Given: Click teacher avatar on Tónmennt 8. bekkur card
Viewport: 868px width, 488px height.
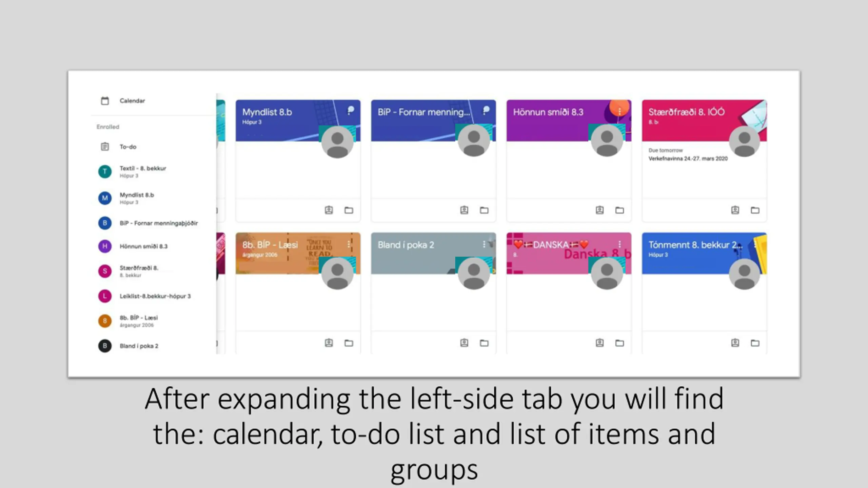Looking at the screenshot, I should click(x=744, y=274).
